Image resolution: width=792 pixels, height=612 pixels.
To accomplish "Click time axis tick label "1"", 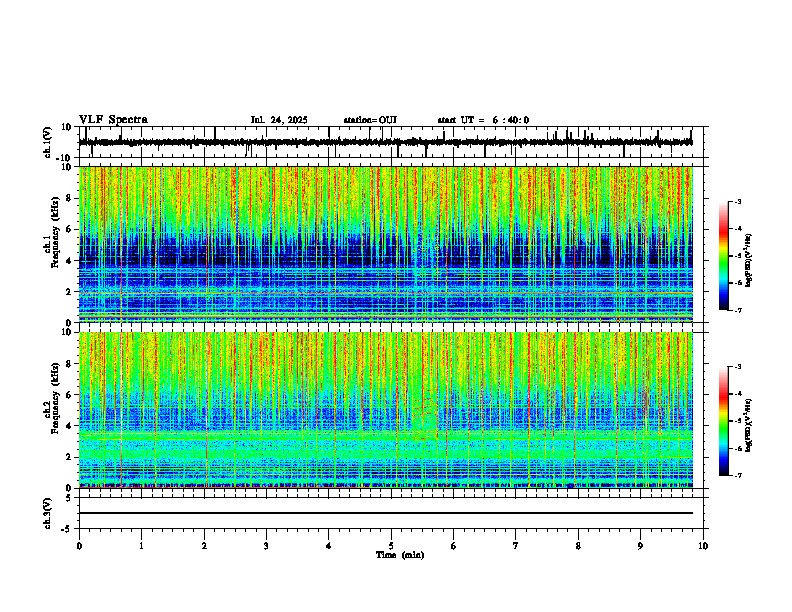I will point(141,546).
